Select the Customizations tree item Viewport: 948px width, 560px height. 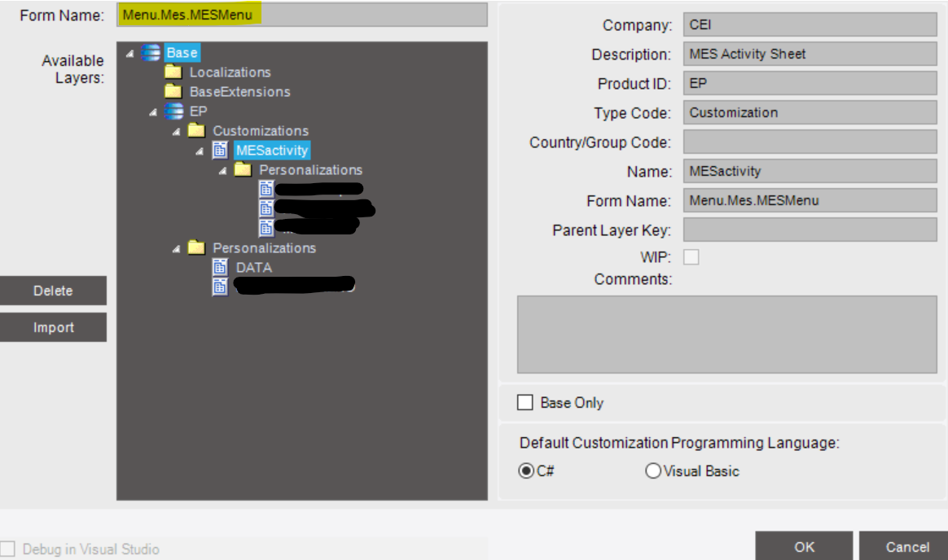click(x=261, y=130)
